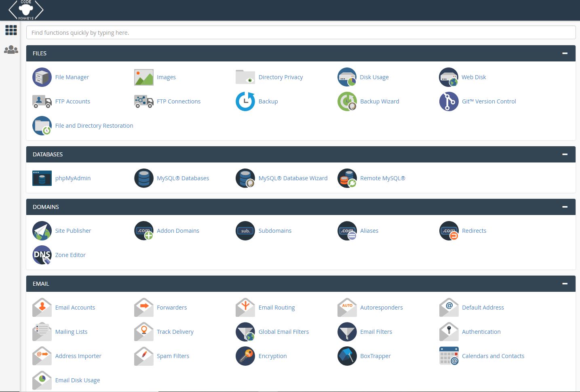Open Remote MySQL
Viewport: 580px width, 392px height.
382,178
